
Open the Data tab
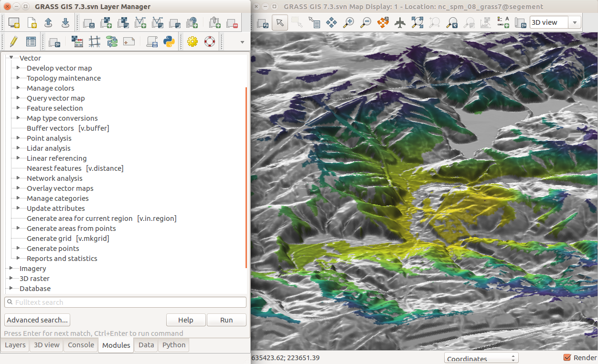[146, 345]
